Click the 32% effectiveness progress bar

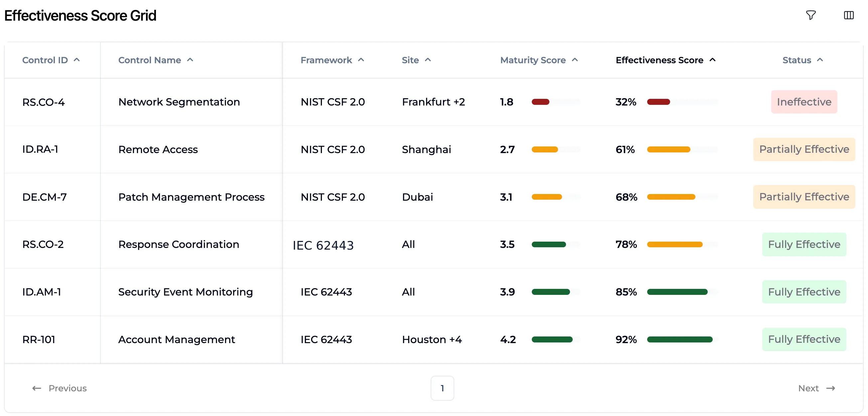(x=682, y=102)
